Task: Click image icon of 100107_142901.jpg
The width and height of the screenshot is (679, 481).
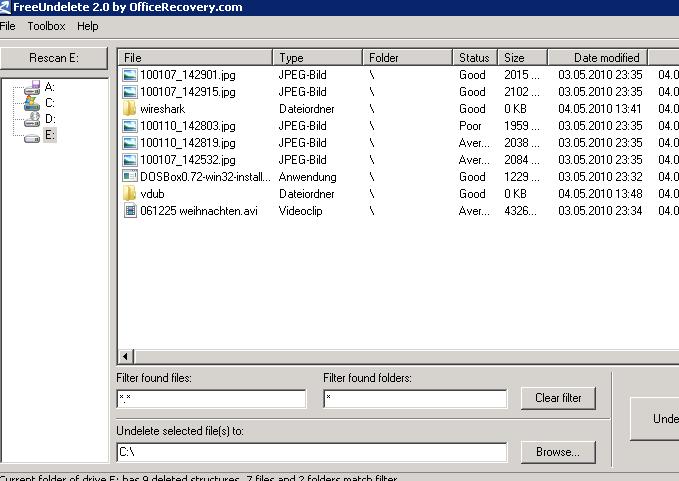Action: 129,75
